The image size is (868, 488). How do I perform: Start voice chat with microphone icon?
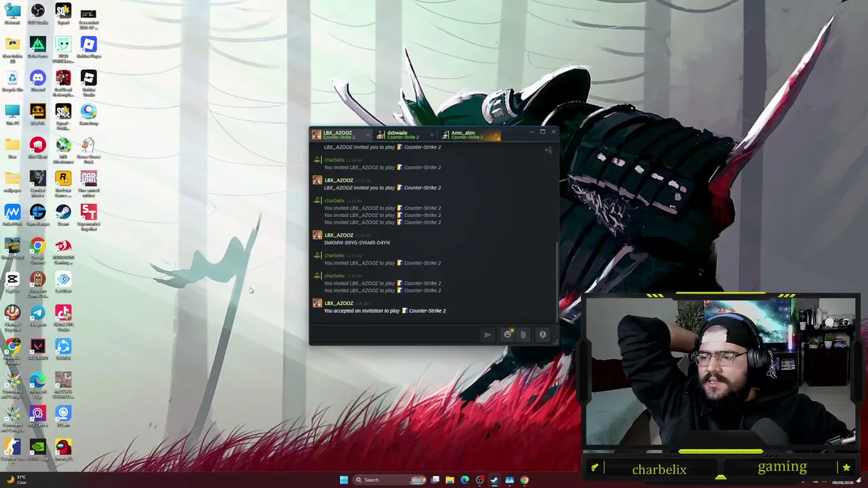(x=542, y=334)
